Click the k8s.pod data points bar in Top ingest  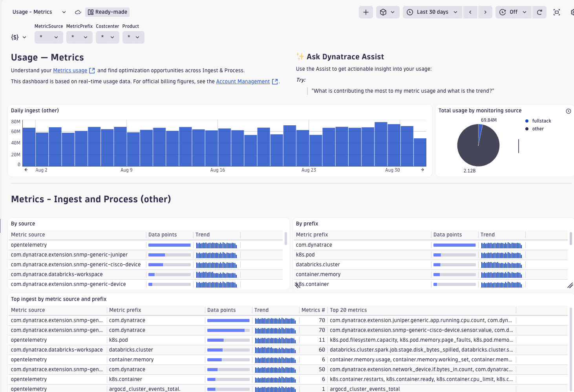229,340
